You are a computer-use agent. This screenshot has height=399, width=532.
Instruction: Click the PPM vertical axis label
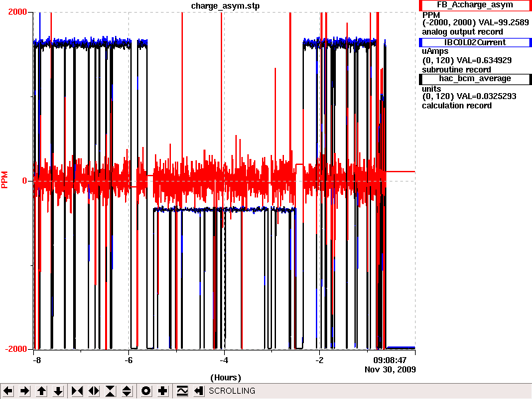(5, 180)
